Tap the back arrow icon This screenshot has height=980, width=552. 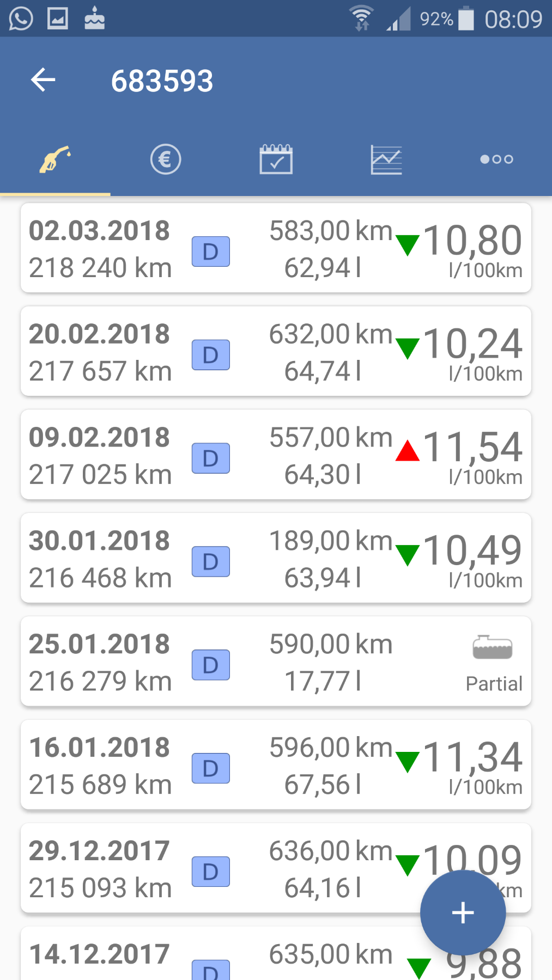[x=44, y=81]
